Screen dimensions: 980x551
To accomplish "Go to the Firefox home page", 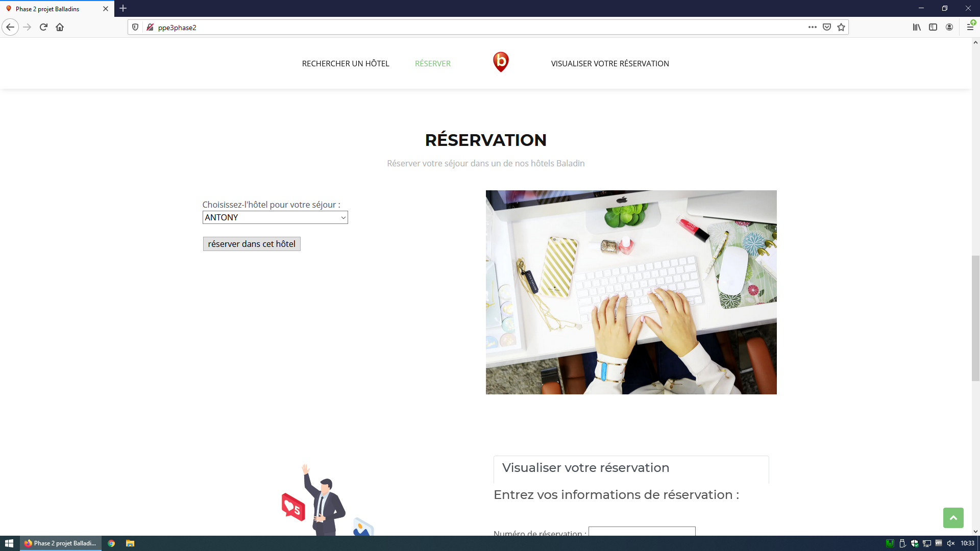I will point(60,27).
